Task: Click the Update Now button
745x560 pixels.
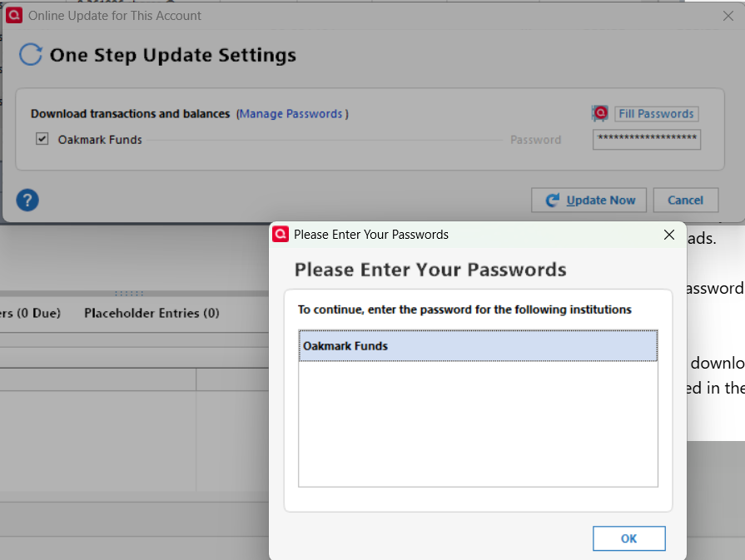Action: tap(589, 200)
